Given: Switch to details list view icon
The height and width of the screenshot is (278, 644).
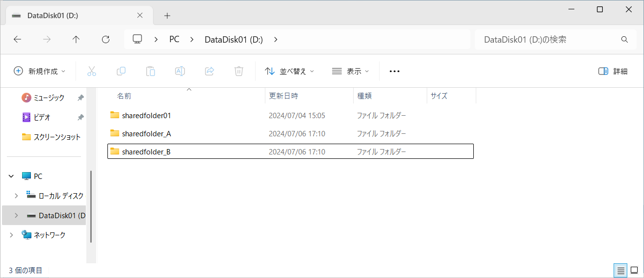Looking at the screenshot, I should click(x=620, y=270).
